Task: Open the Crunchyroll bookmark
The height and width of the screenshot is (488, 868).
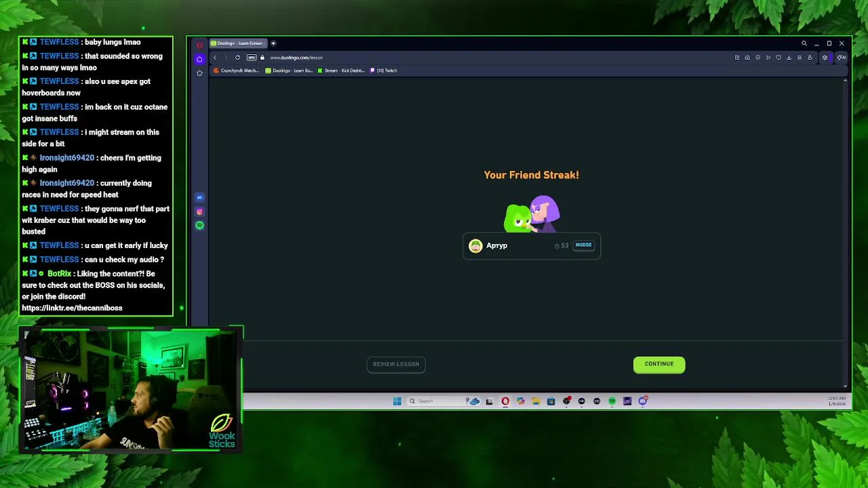Action: (x=236, y=70)
